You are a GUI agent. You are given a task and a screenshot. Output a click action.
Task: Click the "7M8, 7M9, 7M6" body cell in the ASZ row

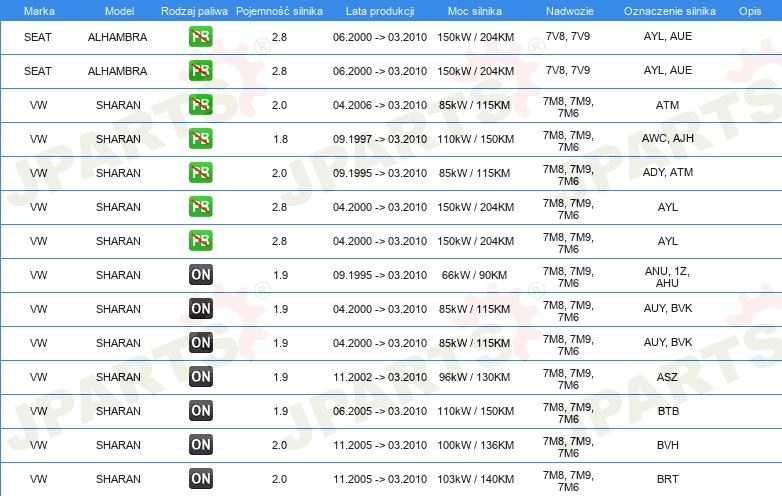pyautogui.click(x=568, y=379)
